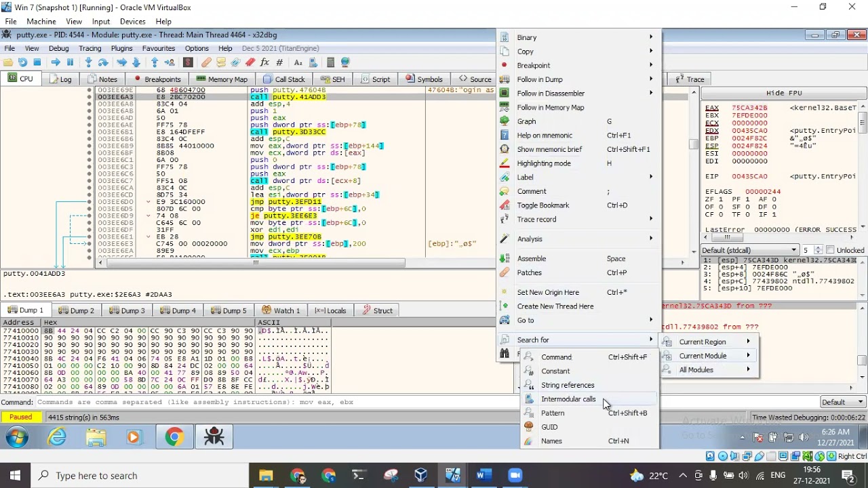Click the Font Az toolbar icon
The height and width of the screenshot is (488, 868).
(x=298, y=62)
